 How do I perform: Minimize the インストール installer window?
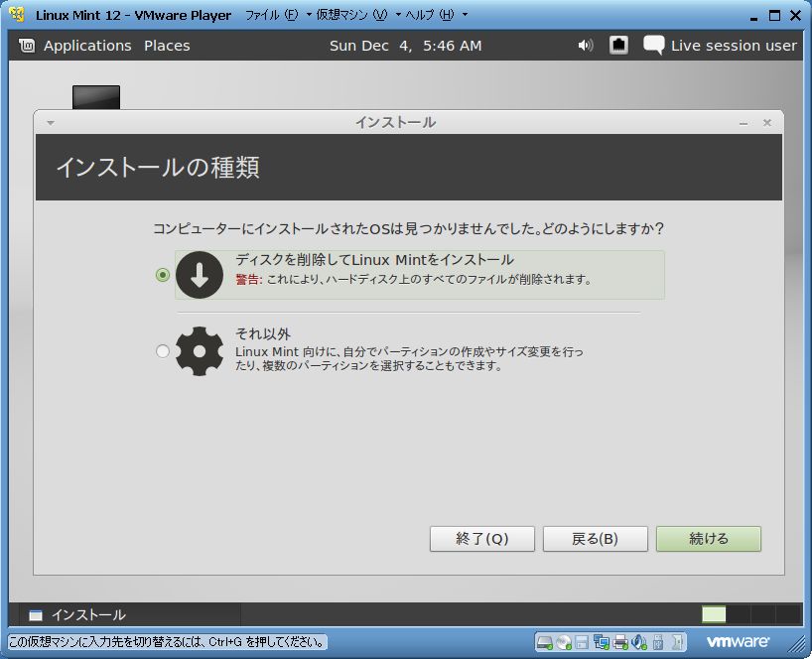click(x=744, y=123)
